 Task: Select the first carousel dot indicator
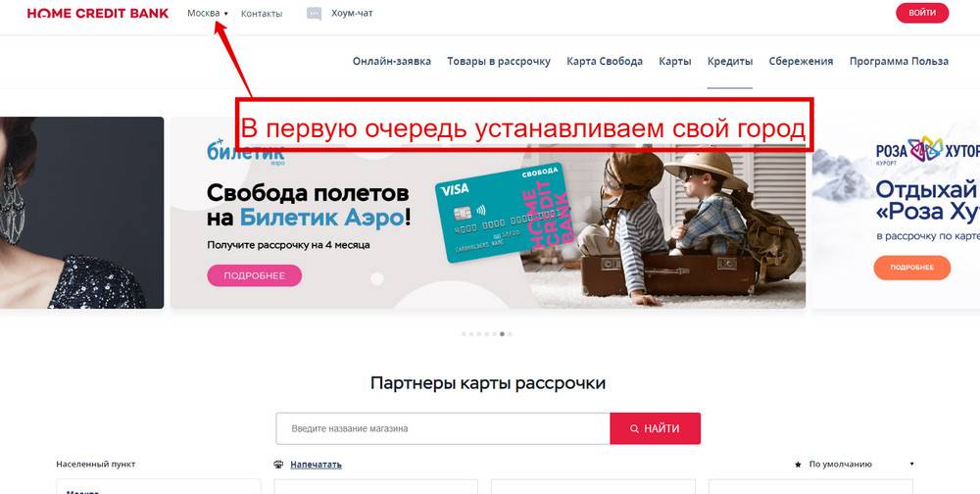pos(464,334)
